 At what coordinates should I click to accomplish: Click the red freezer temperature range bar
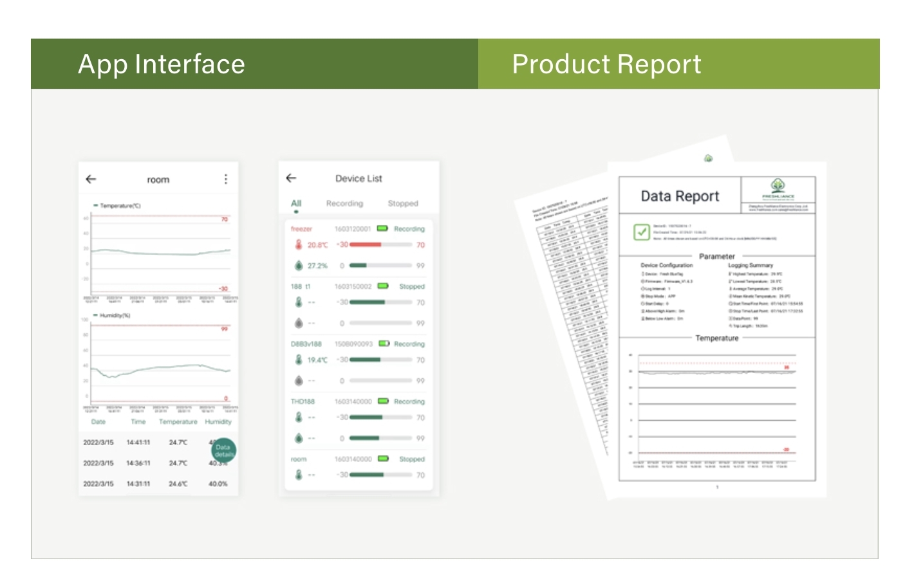[366, 245]
